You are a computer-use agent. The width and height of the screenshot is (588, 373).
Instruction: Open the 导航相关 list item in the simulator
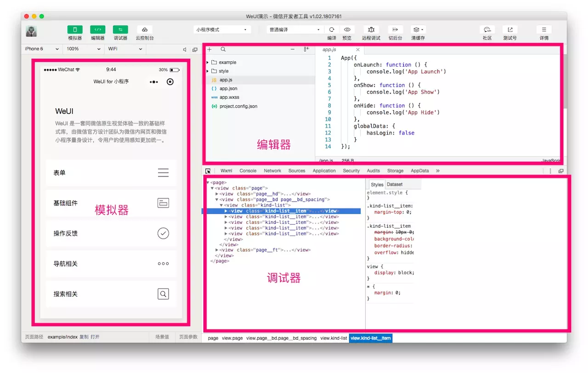(x=111, y=264)
